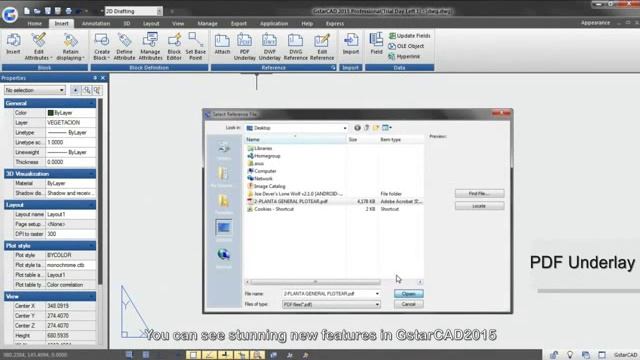Click the Desktop shortcut in dialog places bar
Screen dimensions: 640x360
tap(223, 229)
